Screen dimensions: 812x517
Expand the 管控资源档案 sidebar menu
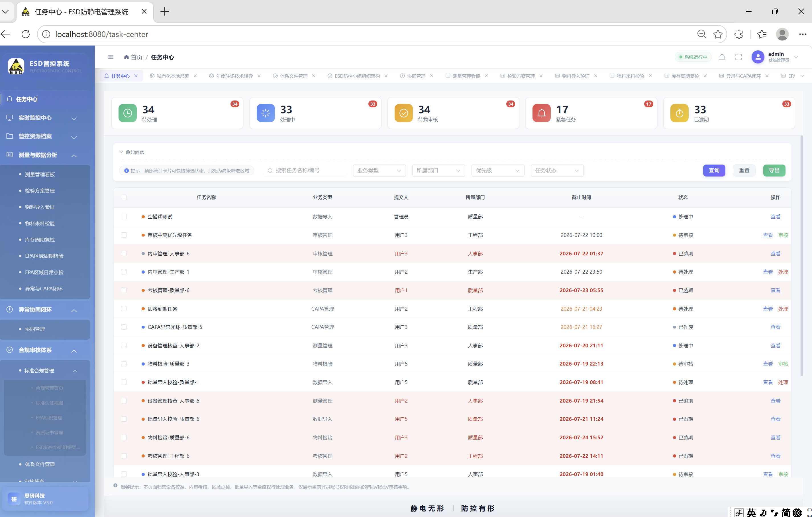[x=45, y=136]
